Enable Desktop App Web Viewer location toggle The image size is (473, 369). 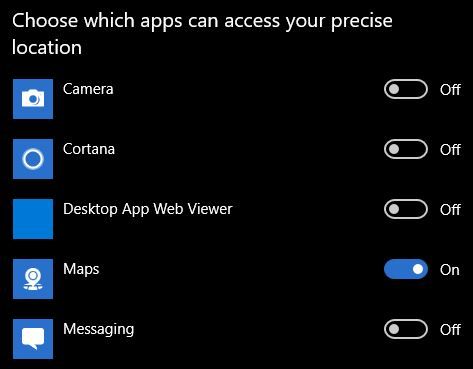click(406, 209)
